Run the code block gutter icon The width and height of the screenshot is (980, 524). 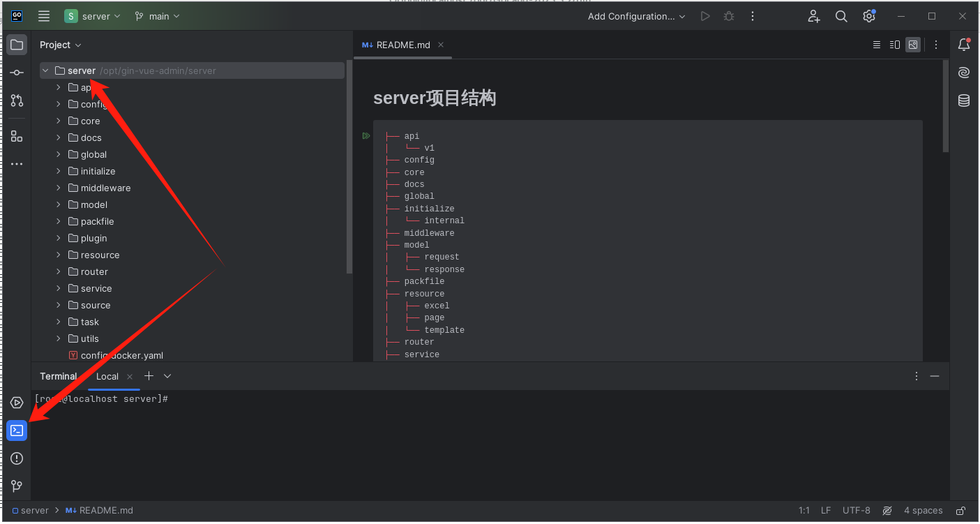366,135
